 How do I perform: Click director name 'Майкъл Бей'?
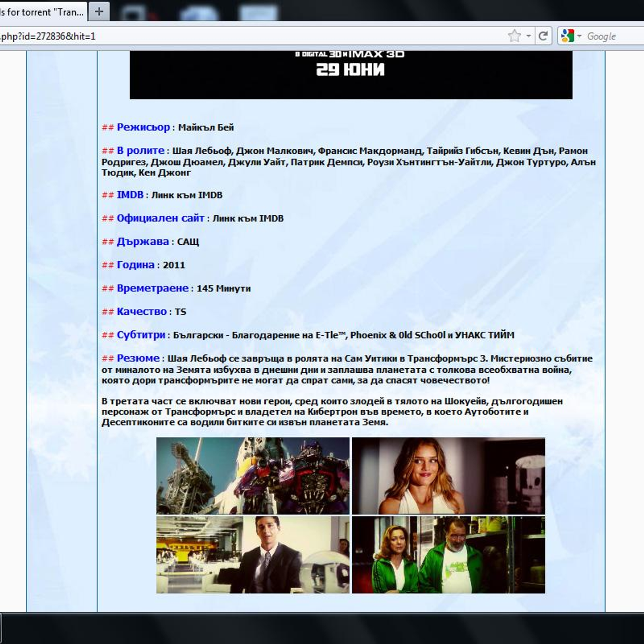(206, 128)
